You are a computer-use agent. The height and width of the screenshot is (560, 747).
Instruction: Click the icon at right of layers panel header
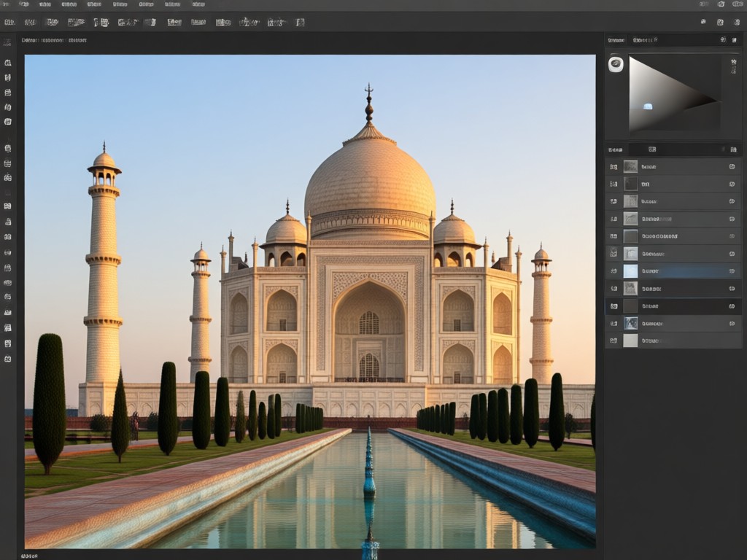click(733, 149)
